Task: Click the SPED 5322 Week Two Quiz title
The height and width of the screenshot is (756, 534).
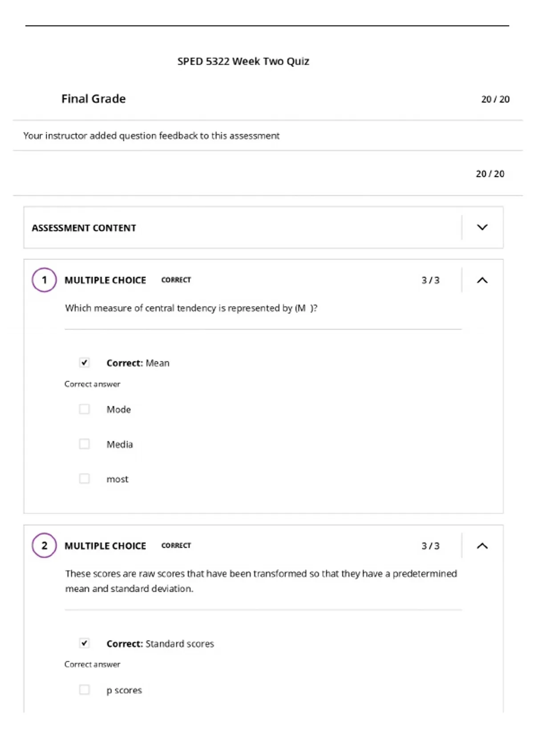Action: (243, 61)
